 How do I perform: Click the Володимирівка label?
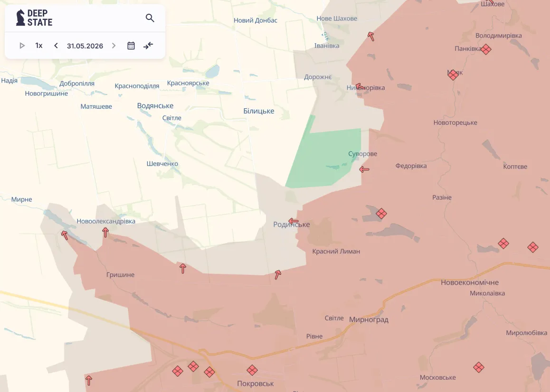pos(498,36)
